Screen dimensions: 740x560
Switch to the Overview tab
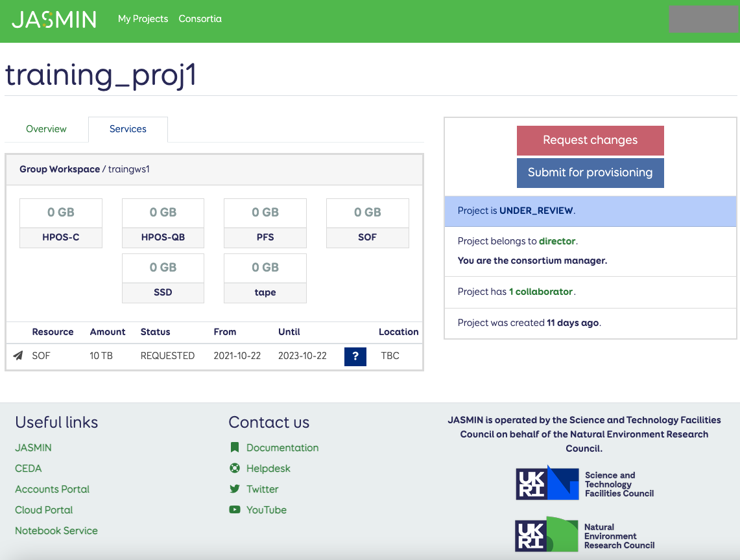[46, 129]
